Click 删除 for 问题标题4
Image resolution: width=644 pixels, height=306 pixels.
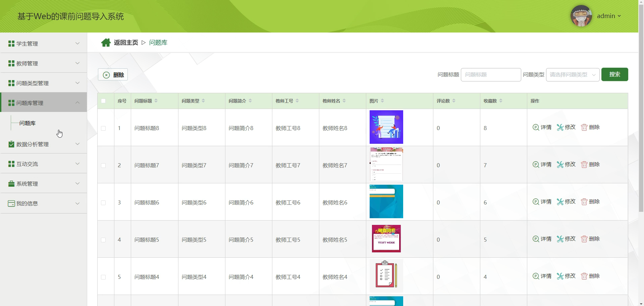[590, 276]
